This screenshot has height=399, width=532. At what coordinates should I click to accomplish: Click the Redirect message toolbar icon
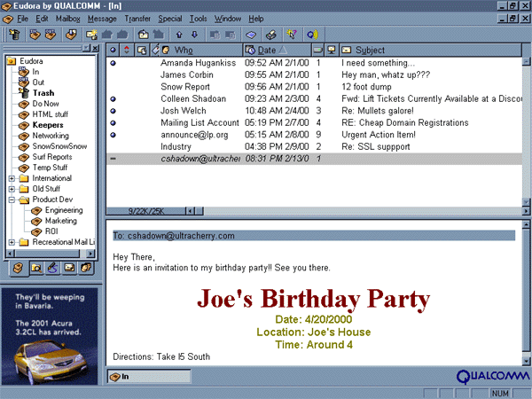(158, 35)
